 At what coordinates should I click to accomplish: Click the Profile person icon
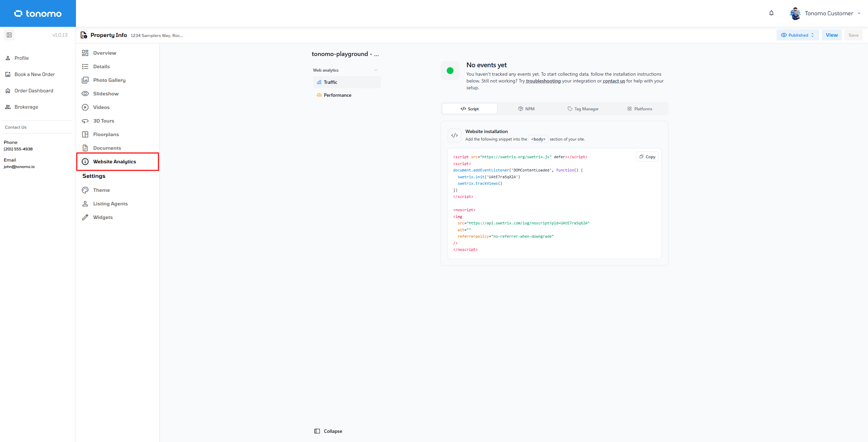(8, 58)
